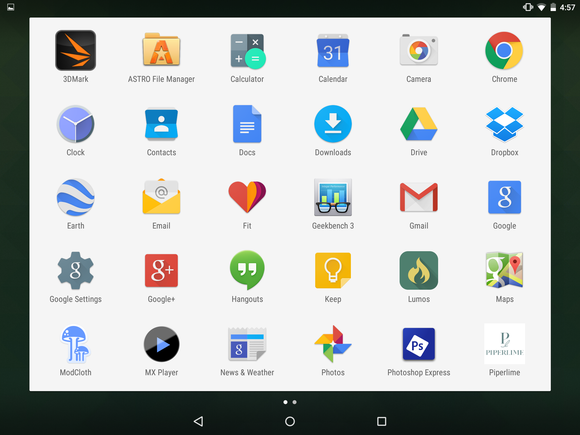Launch Google Fit
The image size is (580, 435).
point(247,197)
